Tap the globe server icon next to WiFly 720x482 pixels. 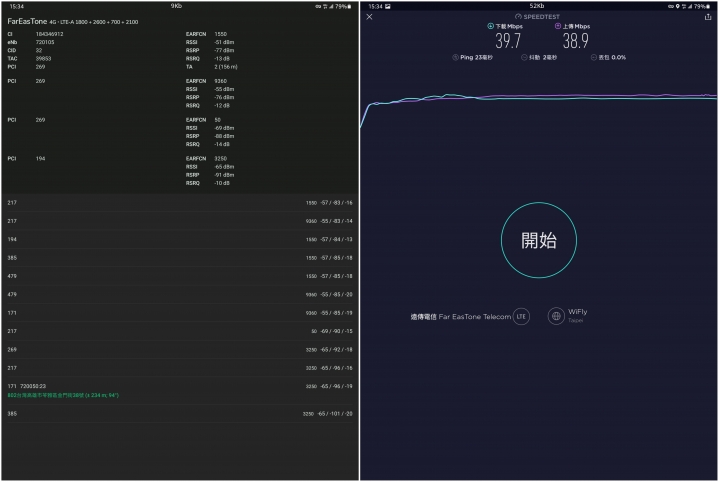pos(556,316)
